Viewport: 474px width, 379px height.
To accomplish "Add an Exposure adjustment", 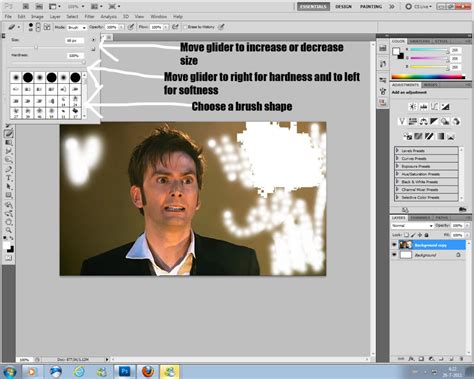I will coord(445,107).
